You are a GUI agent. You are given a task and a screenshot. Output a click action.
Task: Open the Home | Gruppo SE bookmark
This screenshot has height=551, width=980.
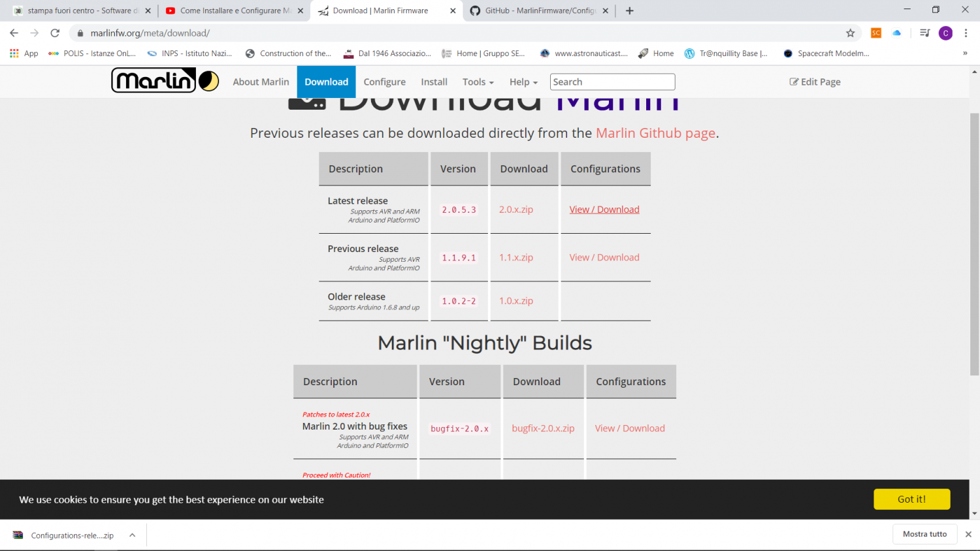click(x=483, y=54)
